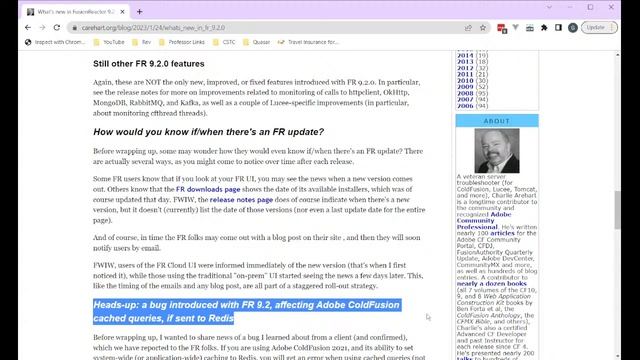Open the Inspect with Chrome bookmark
Viewport: 640px width, 360px height.
click(x=55, y=42)
